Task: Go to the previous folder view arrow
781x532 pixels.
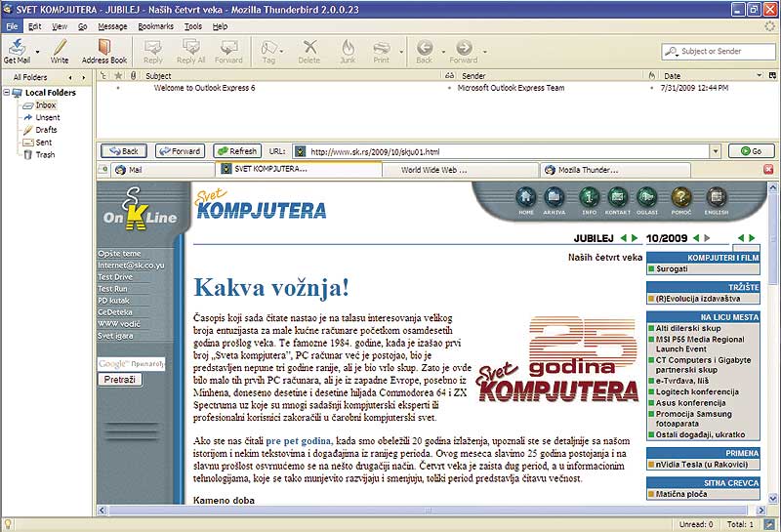Action: 70,78
